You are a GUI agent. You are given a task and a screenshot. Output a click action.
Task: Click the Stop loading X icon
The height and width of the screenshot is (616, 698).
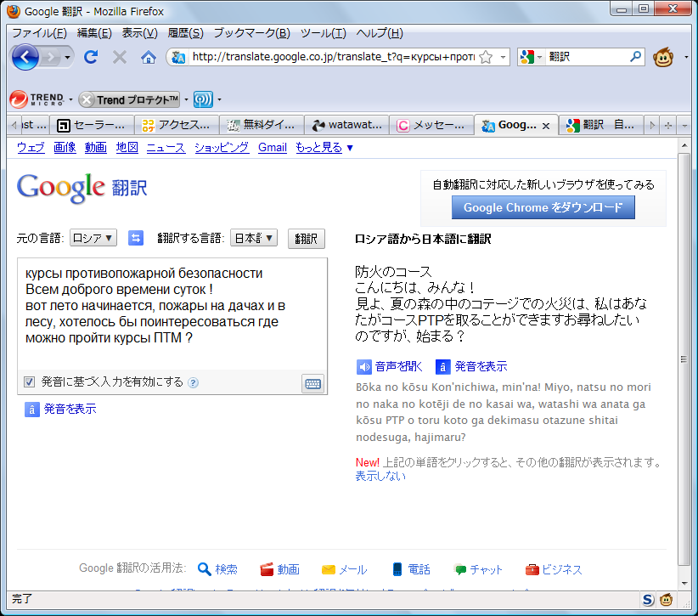pyautogui.click(x=119, y=57)
